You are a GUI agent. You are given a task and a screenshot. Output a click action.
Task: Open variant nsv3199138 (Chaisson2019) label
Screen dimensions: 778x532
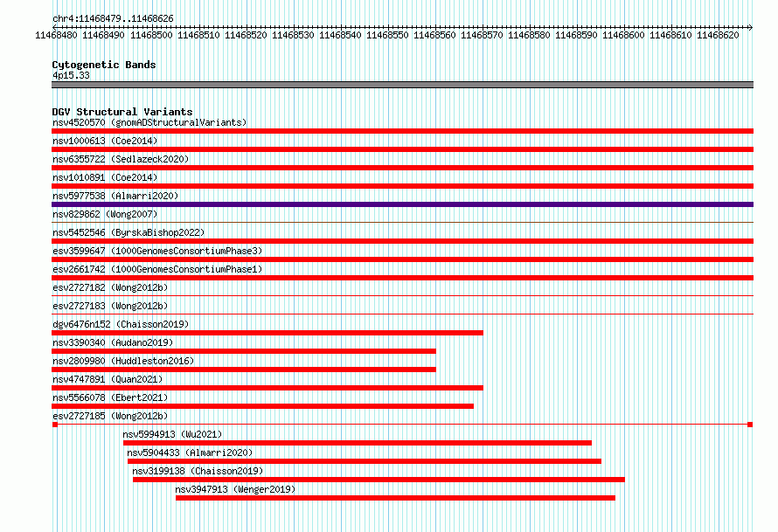coord(198,471)
